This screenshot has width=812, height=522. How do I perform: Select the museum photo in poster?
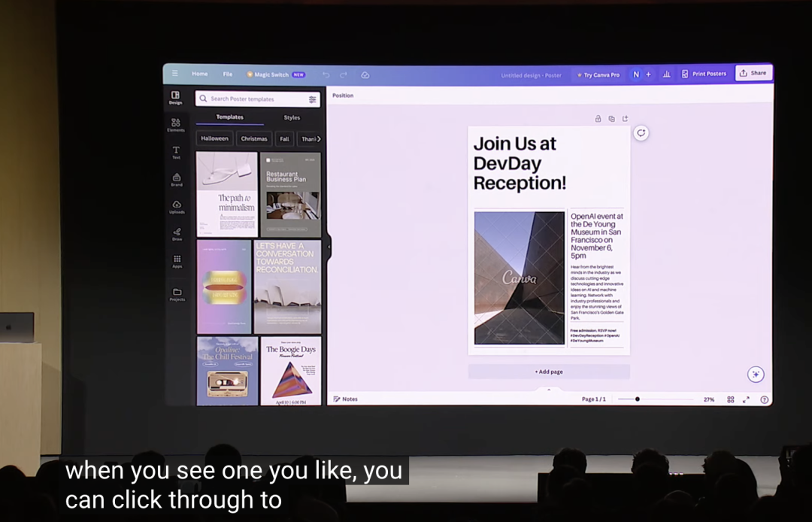(520, 278)
